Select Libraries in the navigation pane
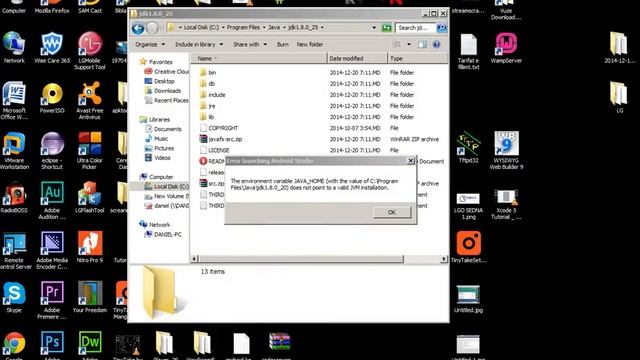The height and width of the screenshot is (360, 640). 159,120
